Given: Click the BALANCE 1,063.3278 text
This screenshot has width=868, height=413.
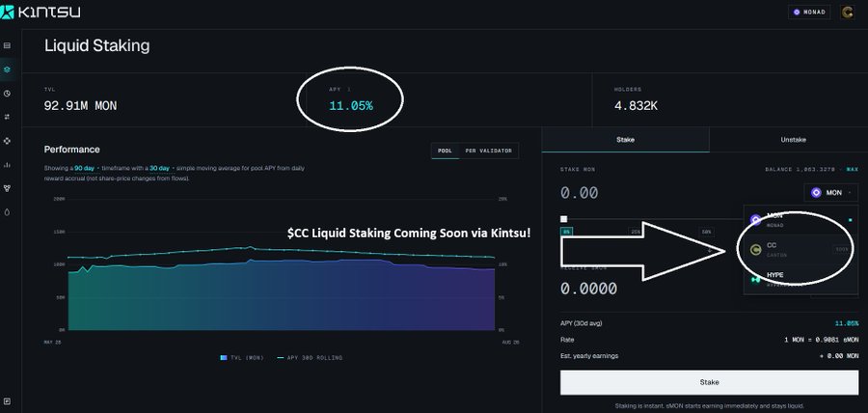Looking at the screenshot, I should point(800,170).
